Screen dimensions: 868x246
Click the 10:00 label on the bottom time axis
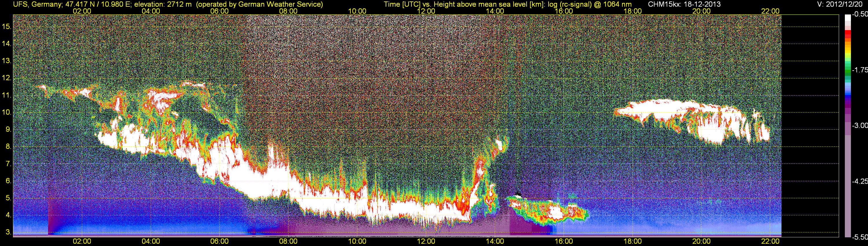click(x=357, y=241)
